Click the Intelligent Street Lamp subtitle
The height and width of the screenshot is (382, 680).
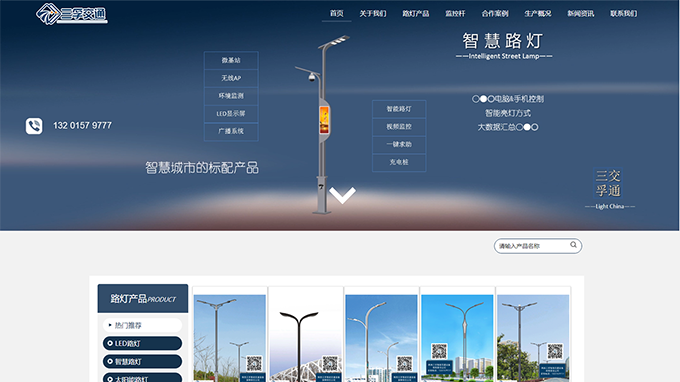tap(504, 56)
